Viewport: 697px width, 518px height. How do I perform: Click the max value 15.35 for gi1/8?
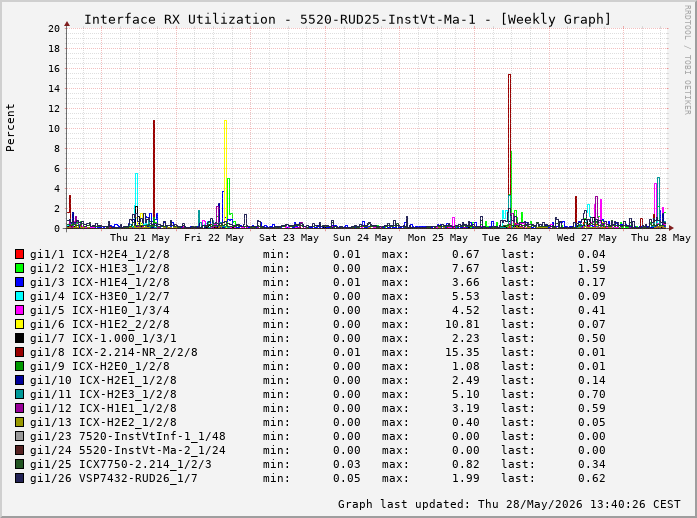(462, 352)
